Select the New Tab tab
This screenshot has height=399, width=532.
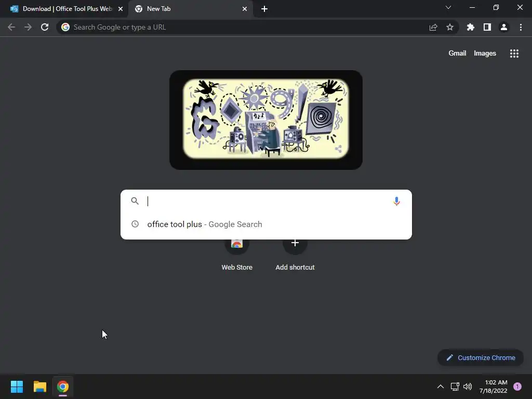[190, 9]
